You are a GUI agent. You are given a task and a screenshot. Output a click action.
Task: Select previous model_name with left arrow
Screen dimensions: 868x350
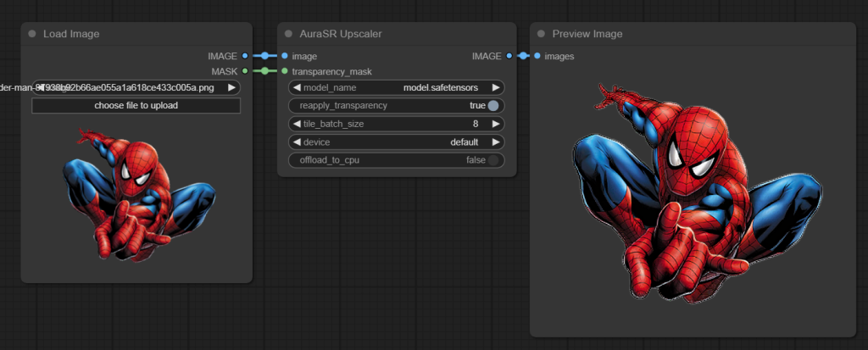tap(296, 87)
